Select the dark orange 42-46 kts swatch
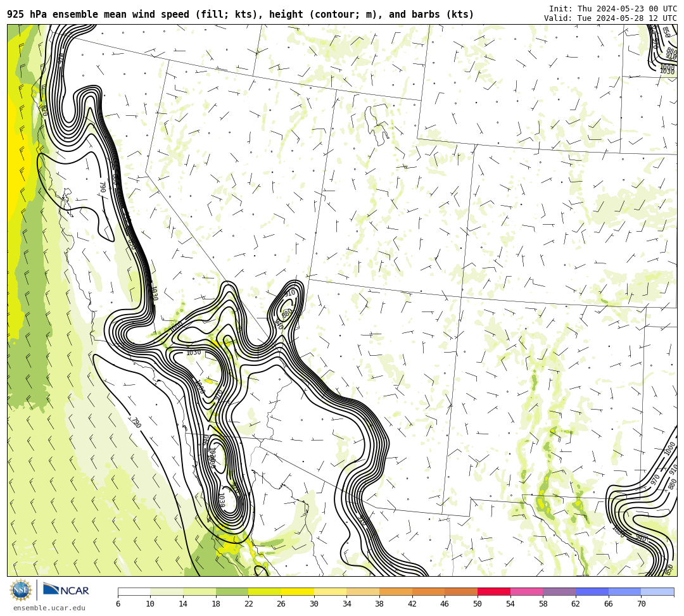 pyautogui.click(x=428, y=591)
